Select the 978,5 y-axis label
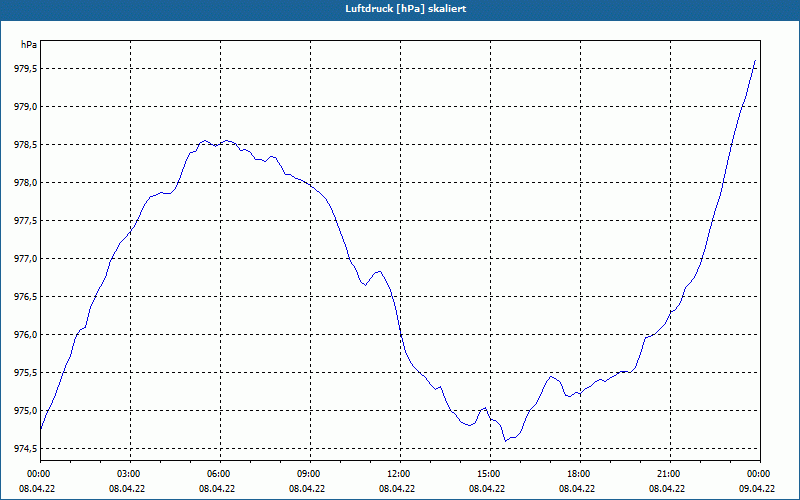 [x=26, y=144]
